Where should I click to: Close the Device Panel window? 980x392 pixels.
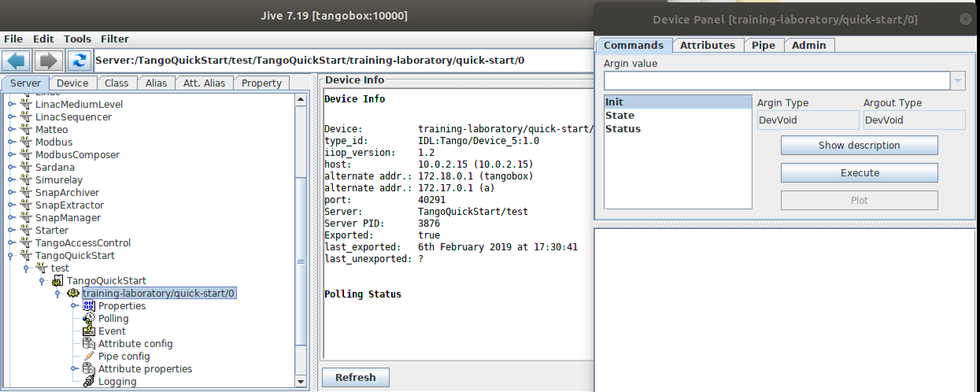(x=966, y=19)
